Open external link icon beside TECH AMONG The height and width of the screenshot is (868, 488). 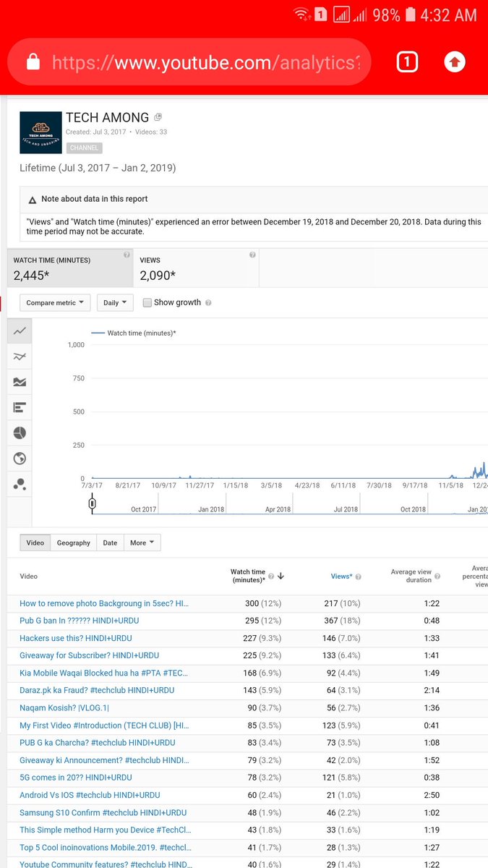pos(158,117)
